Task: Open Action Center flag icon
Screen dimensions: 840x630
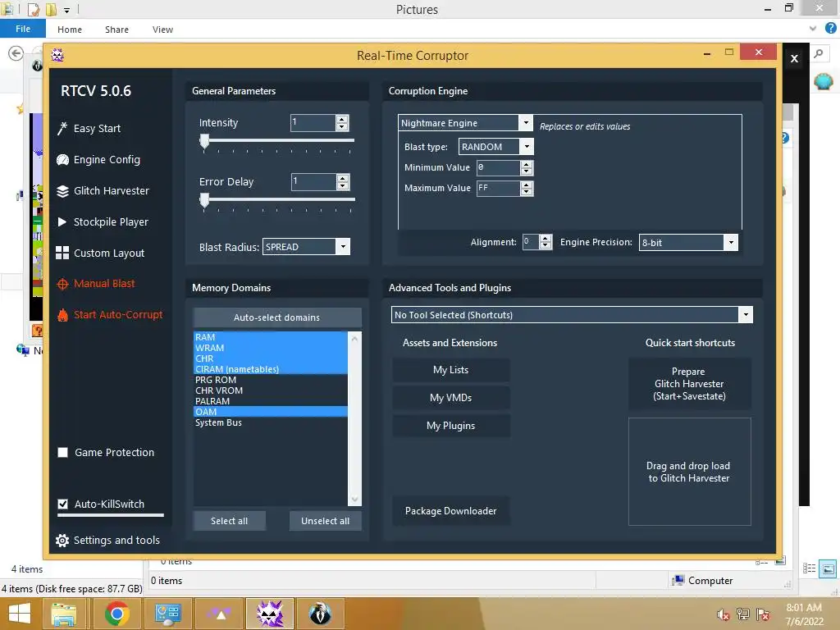Action: click(763, 614)
